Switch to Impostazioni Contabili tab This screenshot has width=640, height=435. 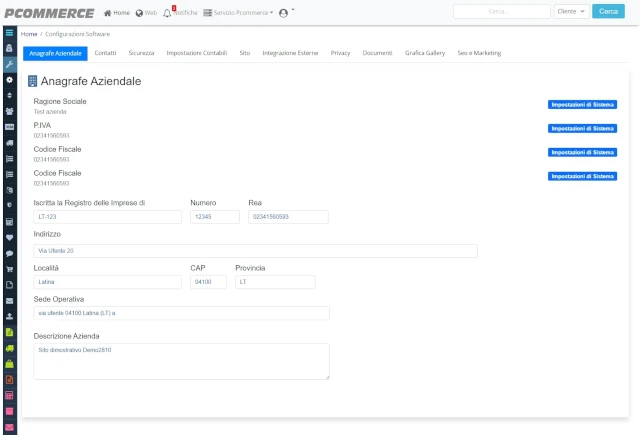pos(197,53)
